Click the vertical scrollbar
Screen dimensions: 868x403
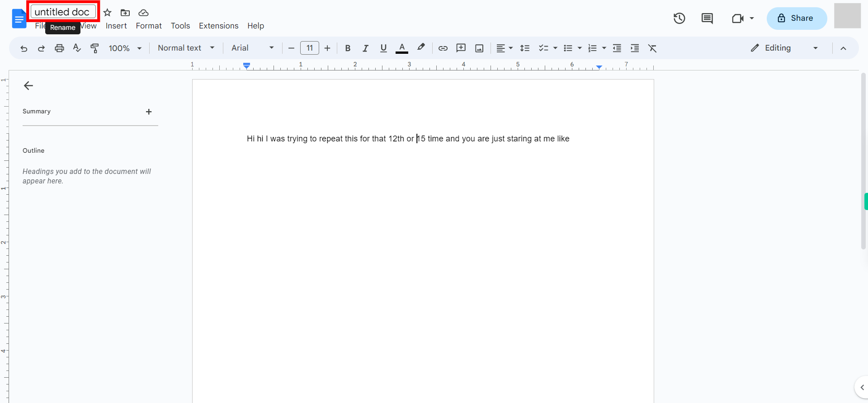click(863, 161)
